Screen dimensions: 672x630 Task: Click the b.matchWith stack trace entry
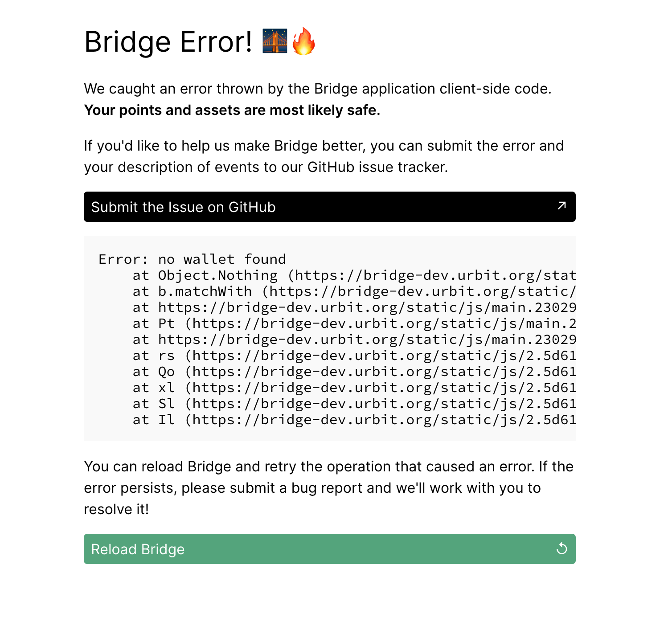tap(312, 291)
